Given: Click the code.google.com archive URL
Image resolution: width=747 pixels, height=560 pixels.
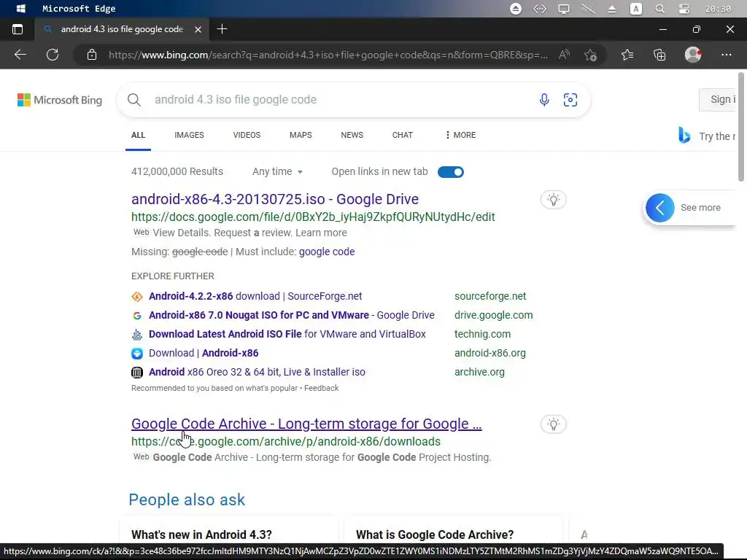Looking at the screenshot, I should (286, 441).
